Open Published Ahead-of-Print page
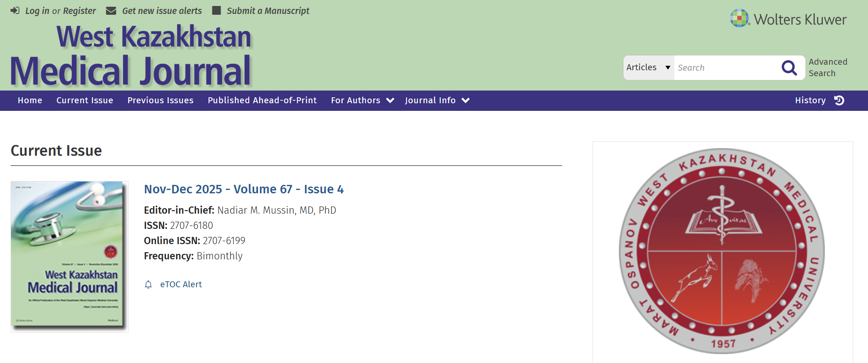868x363 pixels. pyautogui.click(x=262, y=100)
